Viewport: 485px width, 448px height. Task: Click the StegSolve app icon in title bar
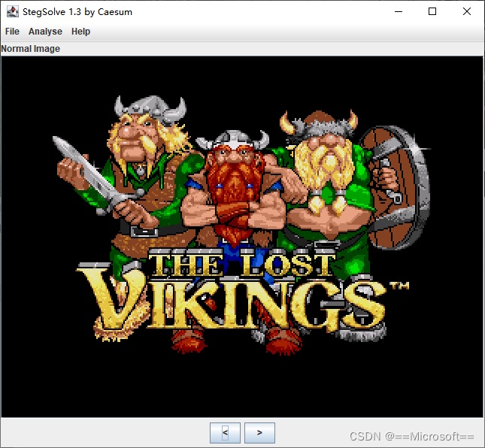[x=13, y=12]
